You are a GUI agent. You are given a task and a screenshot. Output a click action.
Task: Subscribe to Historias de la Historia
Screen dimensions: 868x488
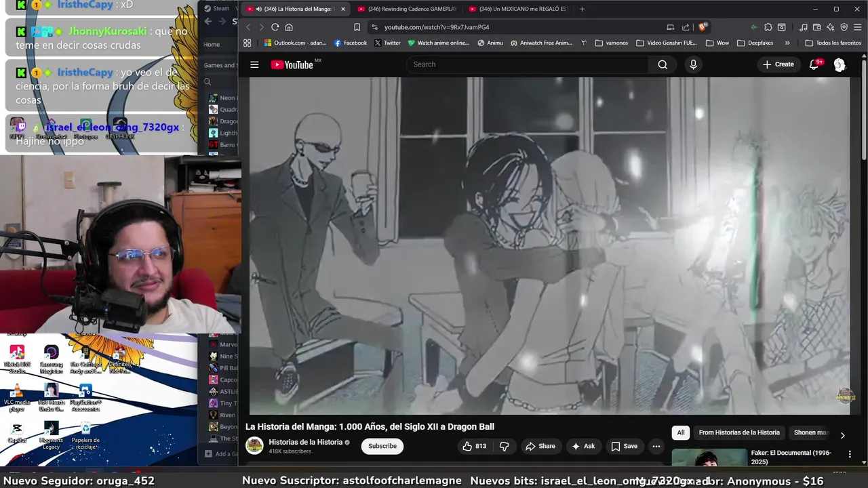382,446
